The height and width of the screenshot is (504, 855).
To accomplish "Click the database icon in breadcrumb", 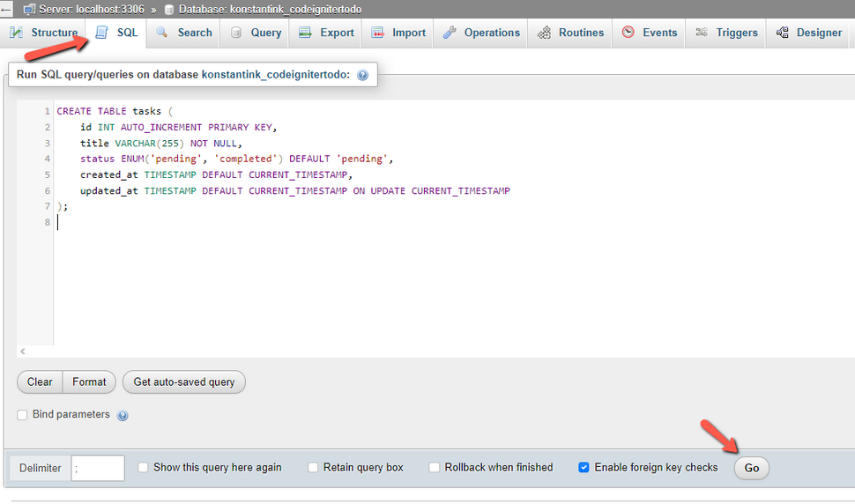I will (x=169, y=10).
